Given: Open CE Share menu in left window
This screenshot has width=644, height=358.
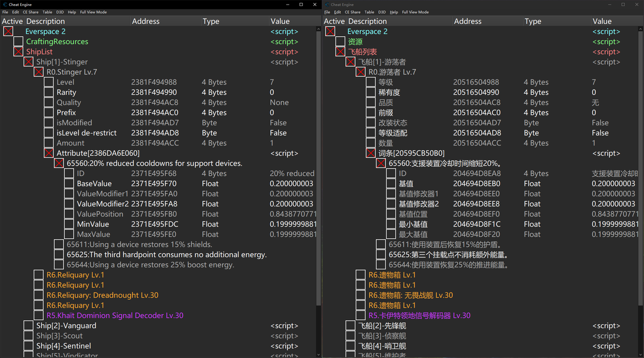Looking at the screenshot, I should tap(31, 12).
